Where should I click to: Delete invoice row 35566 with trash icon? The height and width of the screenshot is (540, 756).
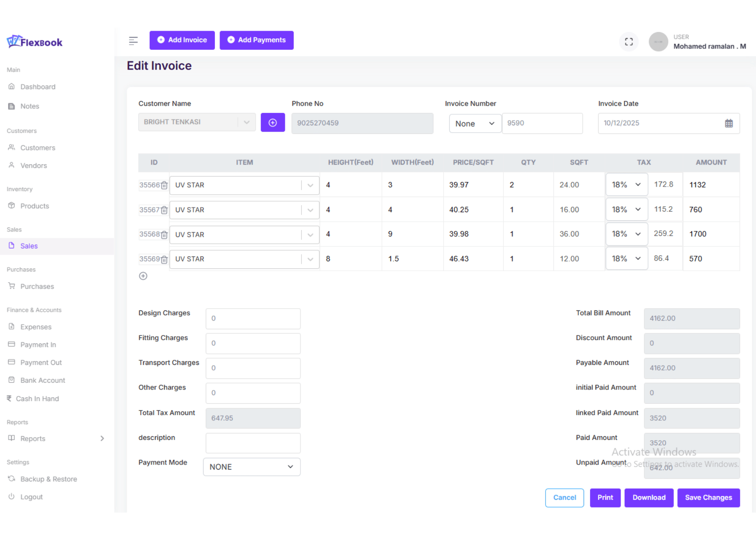[164, 186]
